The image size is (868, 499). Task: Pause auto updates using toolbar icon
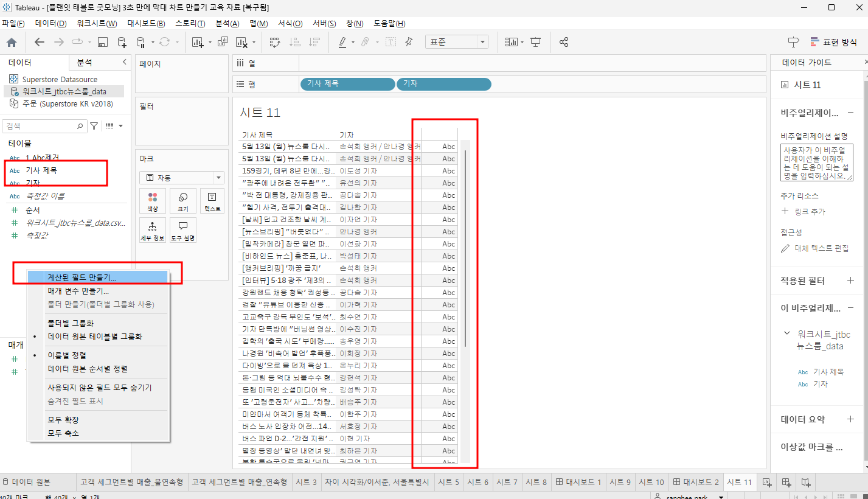[x=141, y=42]
